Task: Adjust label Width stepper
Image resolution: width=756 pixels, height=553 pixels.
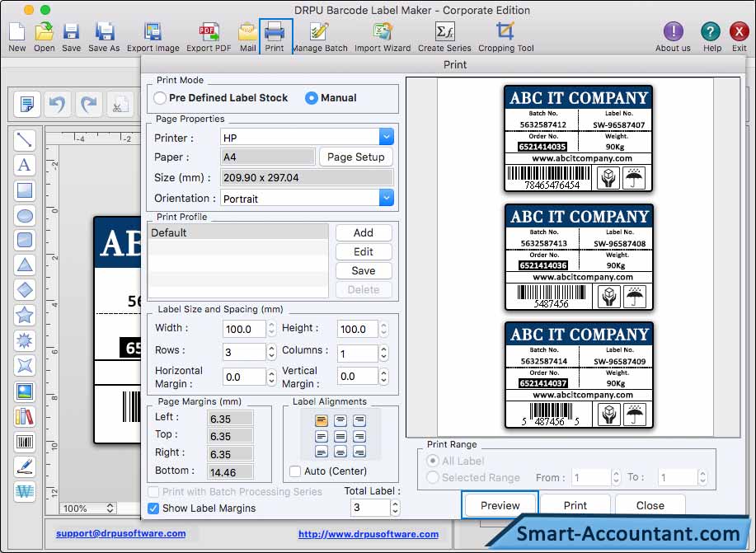Action: pyautogui.click(x=271, y=329)
